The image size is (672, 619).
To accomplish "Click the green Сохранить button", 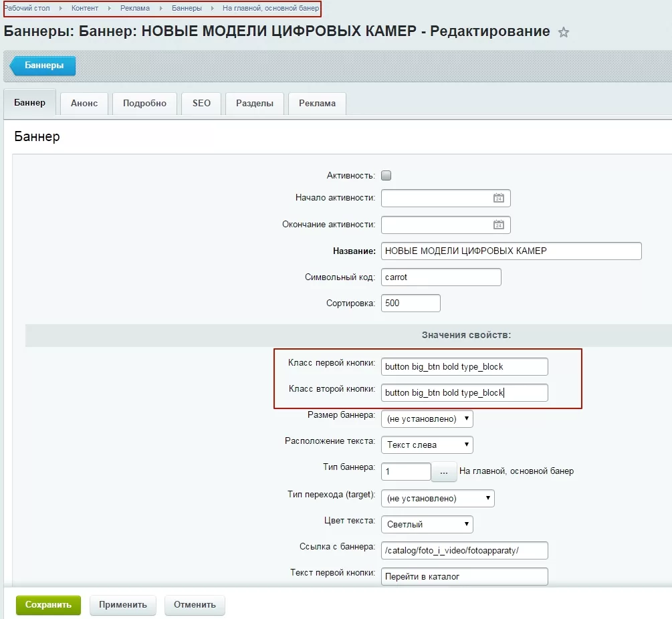I will pos(48,605).
